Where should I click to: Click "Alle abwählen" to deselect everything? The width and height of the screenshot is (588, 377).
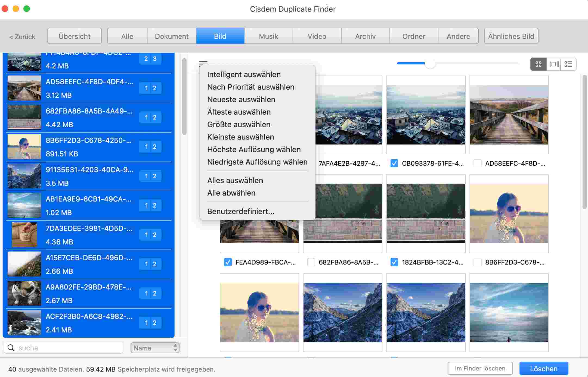(x=231, y=193)
